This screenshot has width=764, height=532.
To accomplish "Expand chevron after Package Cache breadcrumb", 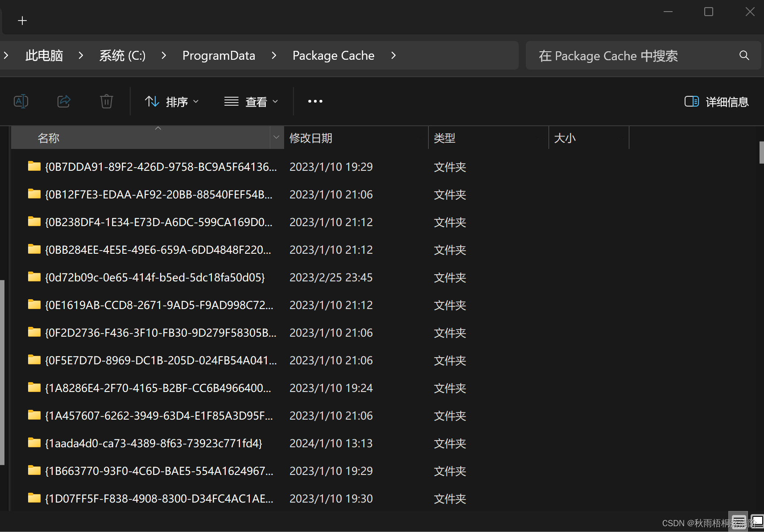I will point(393,55).
